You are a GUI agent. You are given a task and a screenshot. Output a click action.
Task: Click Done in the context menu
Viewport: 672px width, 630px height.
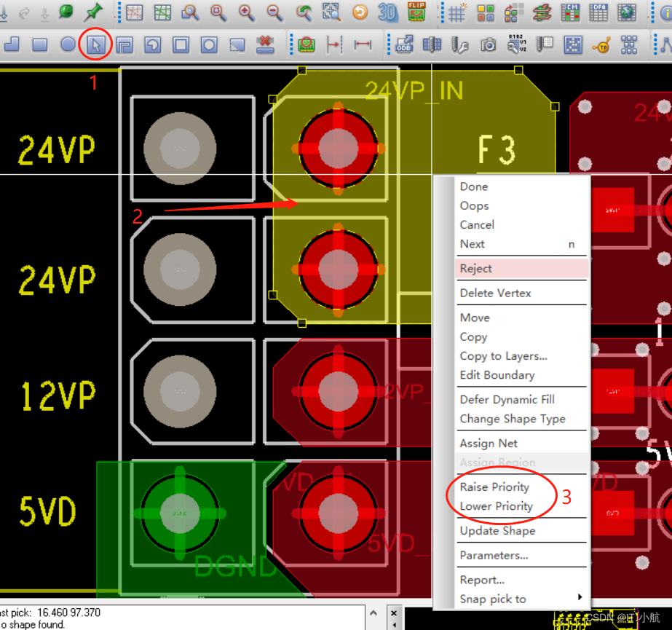[473, 186]
